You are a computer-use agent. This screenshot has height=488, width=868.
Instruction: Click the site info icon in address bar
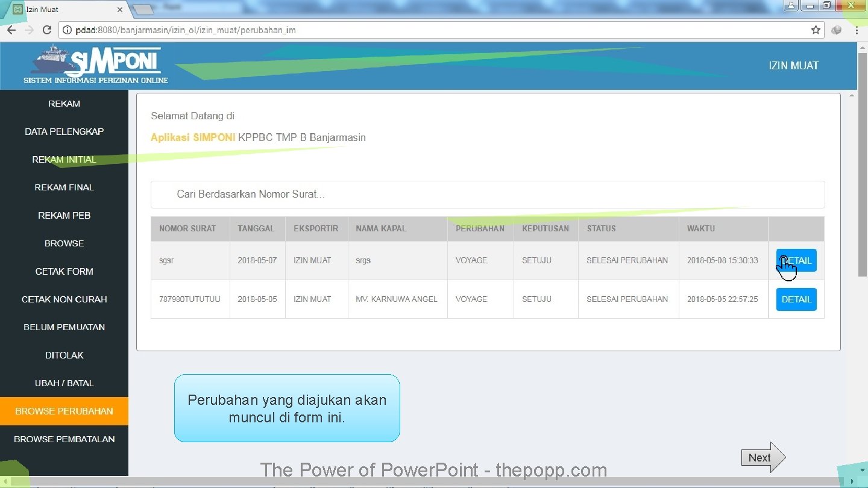click(68, 30)
